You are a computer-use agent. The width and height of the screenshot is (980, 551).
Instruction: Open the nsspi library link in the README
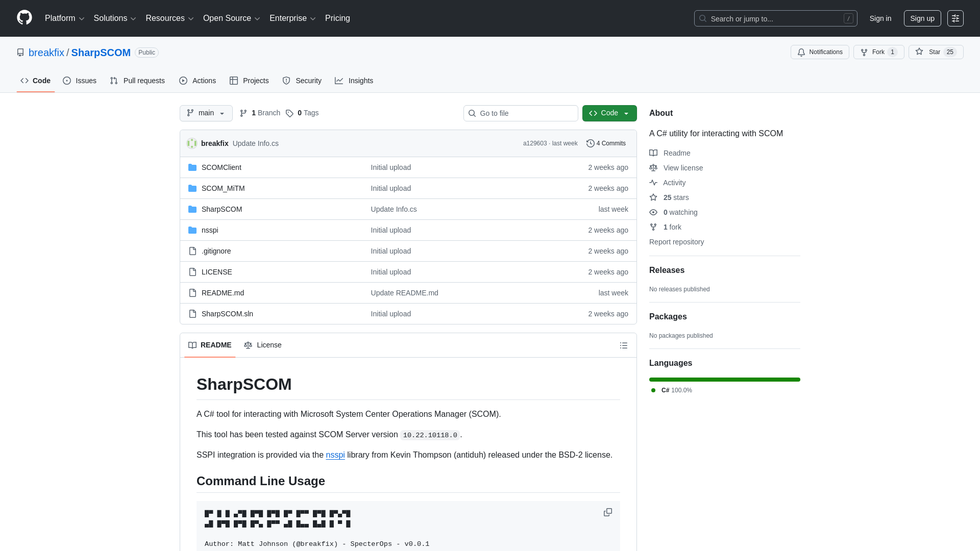coord(335,455)
